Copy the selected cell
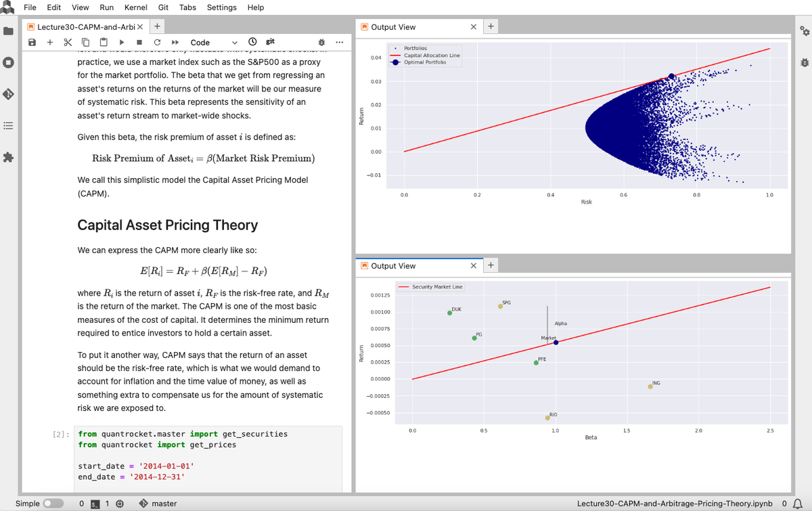 click(x=85, y=42)
